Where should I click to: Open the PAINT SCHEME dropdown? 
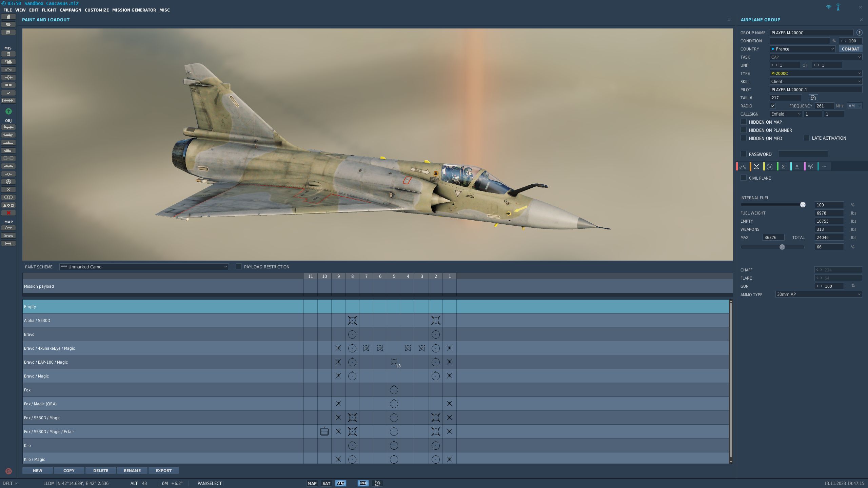[144, 267]
